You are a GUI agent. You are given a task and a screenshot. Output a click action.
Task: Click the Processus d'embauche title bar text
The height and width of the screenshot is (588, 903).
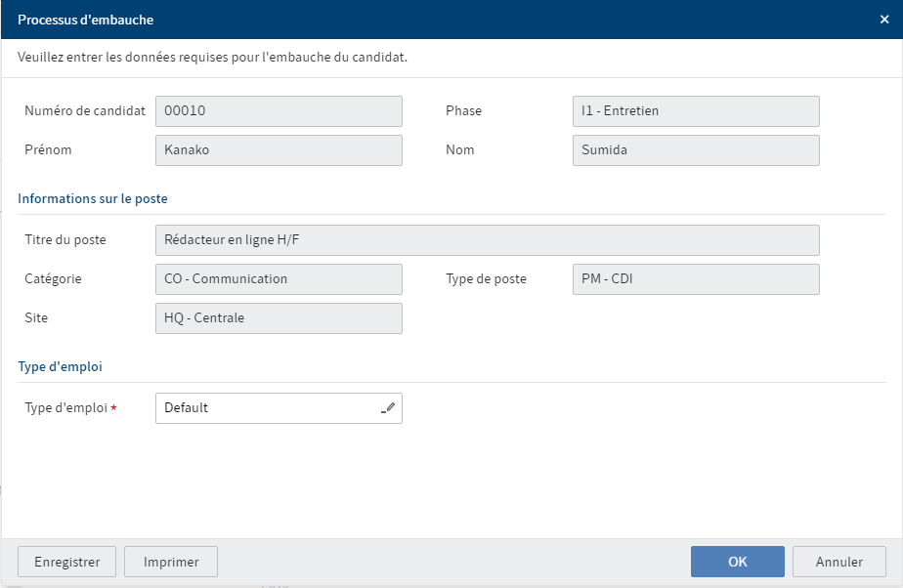click(85, 20)
